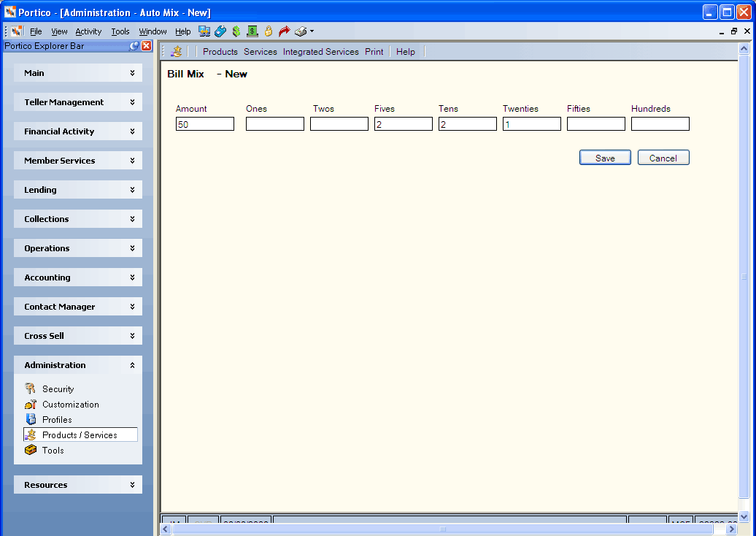Open the Help menu in main menu bar
This screenshot has width=756, height=536.
[x=182, y=31]
